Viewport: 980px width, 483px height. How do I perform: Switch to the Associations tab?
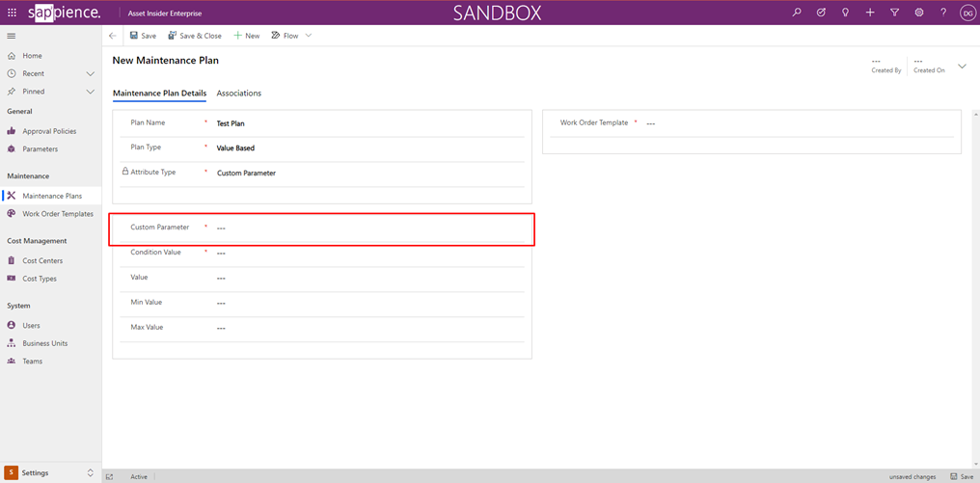click(238, 94)
